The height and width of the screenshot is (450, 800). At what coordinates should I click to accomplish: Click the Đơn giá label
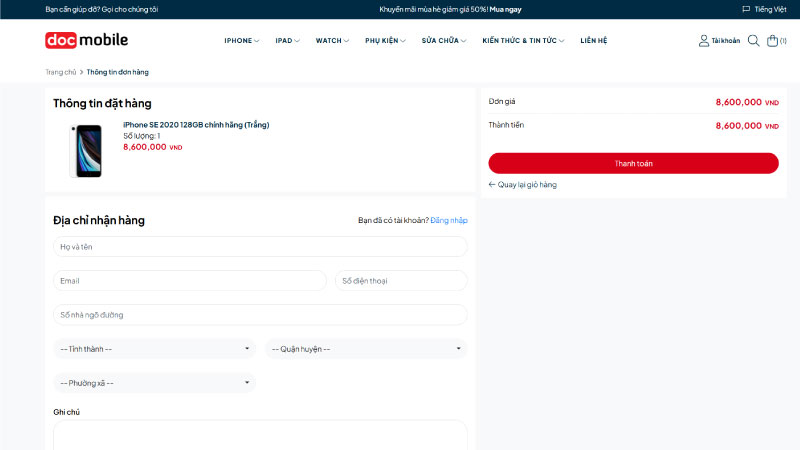point(502,102)
